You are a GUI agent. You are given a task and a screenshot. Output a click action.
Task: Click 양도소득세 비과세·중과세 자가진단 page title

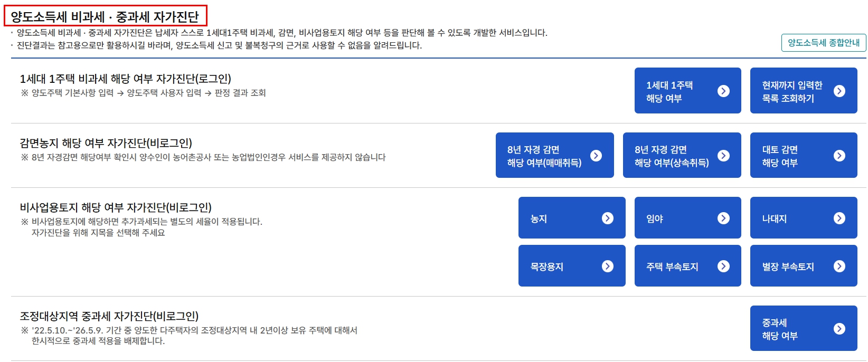pos(105,16)
